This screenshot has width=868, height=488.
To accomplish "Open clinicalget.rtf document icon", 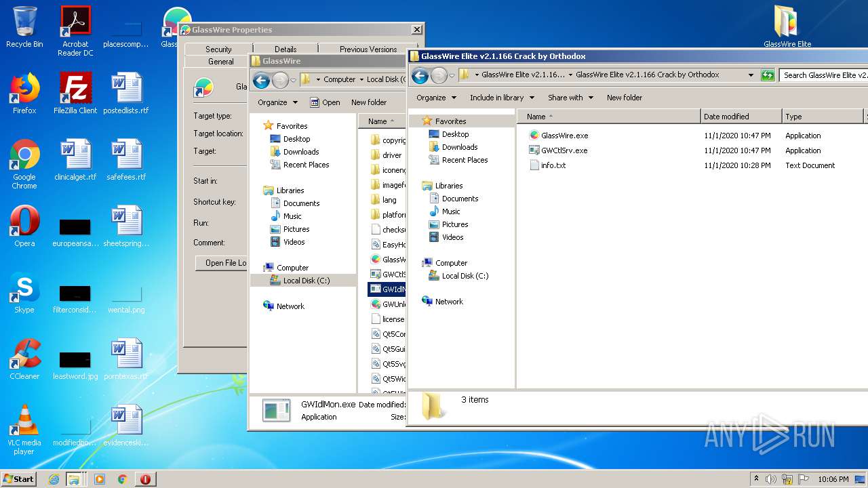I will (75, 160).
